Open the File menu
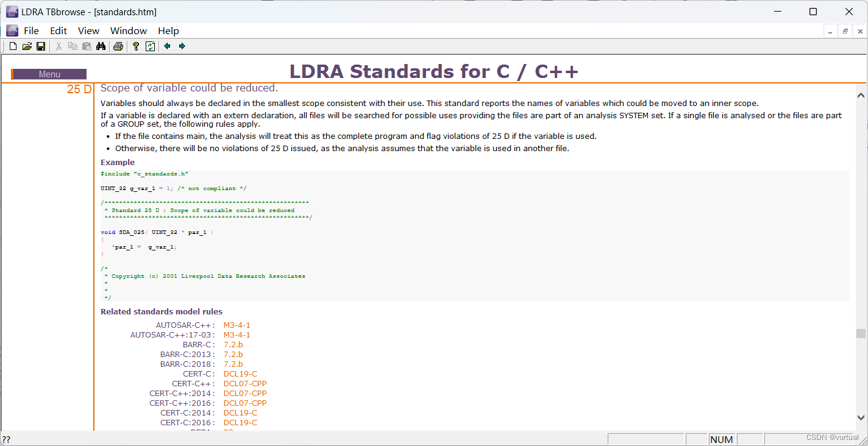The image size is (868, 446). 31,31
